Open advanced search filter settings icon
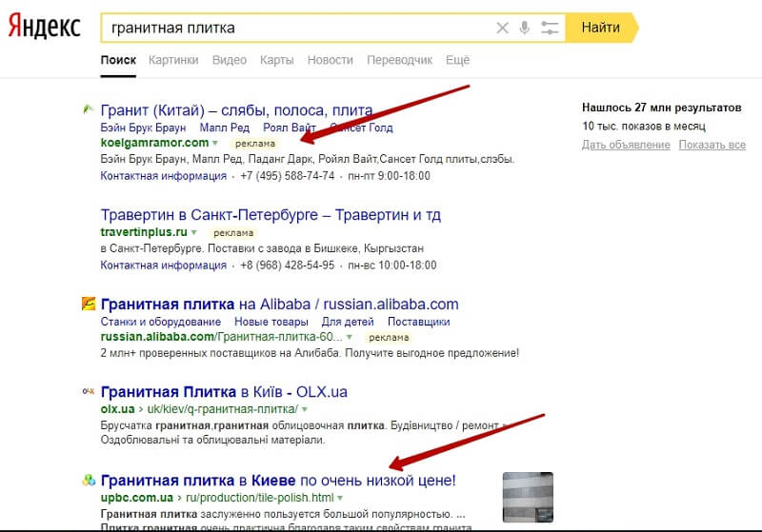The width and height of the screenshot is (762, 532). (550, 28)
